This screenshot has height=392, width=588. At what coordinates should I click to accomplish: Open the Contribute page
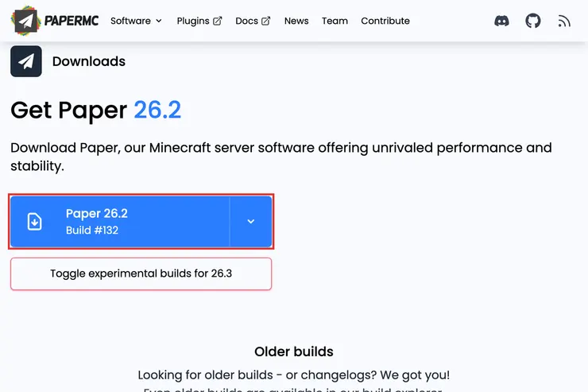coord(385,21)
